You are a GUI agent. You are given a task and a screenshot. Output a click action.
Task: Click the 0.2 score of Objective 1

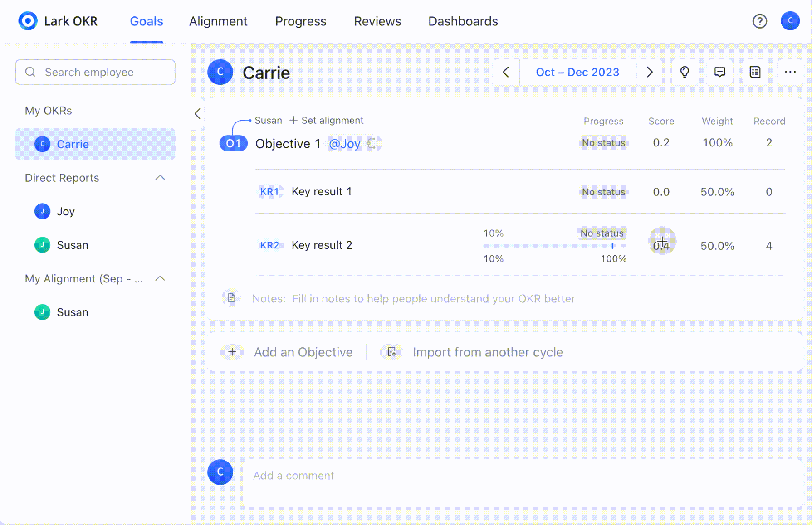(x=661, y=143)
